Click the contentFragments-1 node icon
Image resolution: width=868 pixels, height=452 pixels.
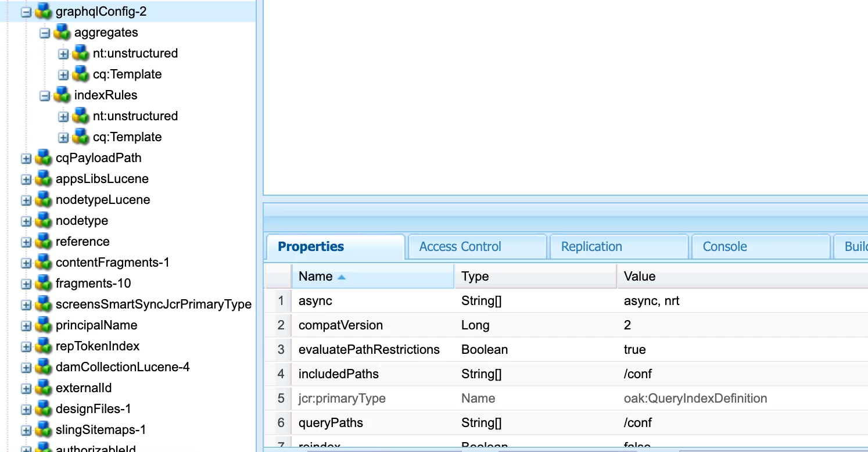click(44, 263)
